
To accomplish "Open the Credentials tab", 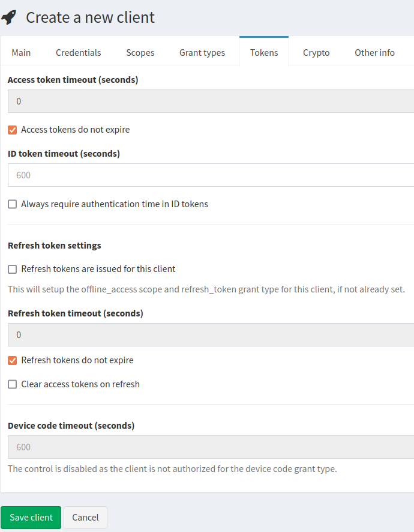I will click(x=78, y=52).
